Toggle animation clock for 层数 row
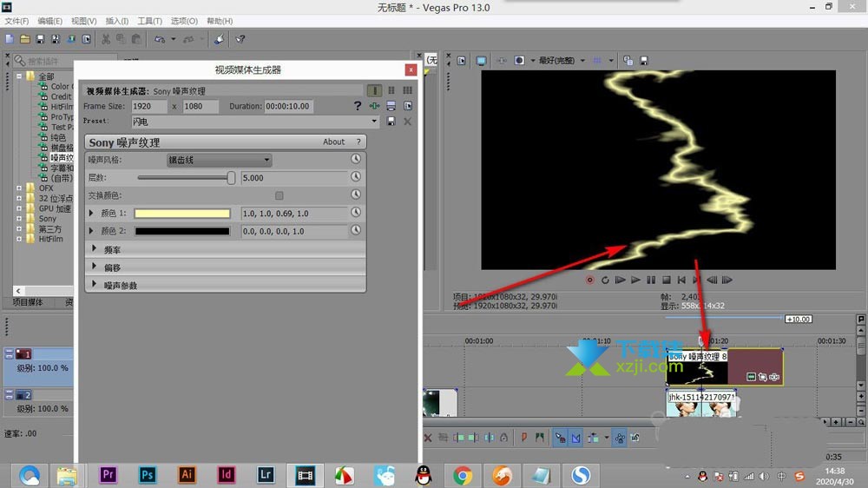The image size is (868, 488). 356,176
